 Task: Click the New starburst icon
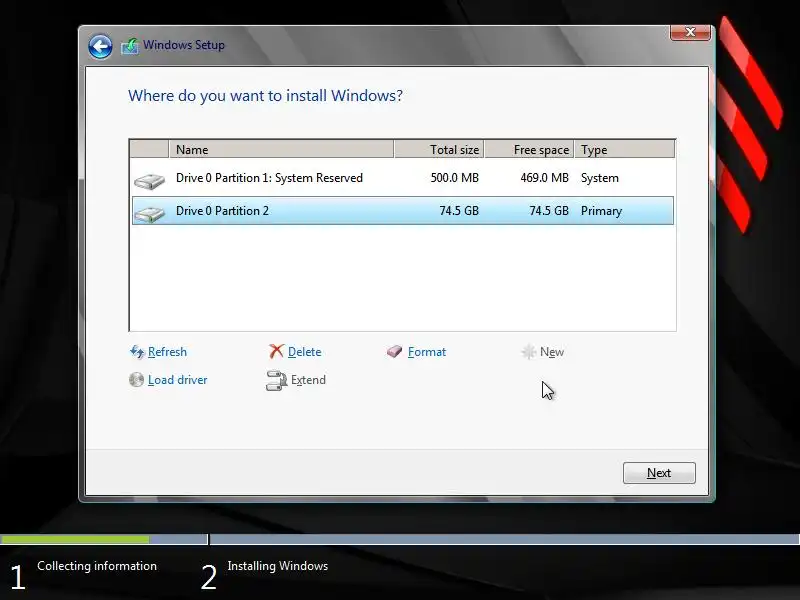tap(529, 352)
